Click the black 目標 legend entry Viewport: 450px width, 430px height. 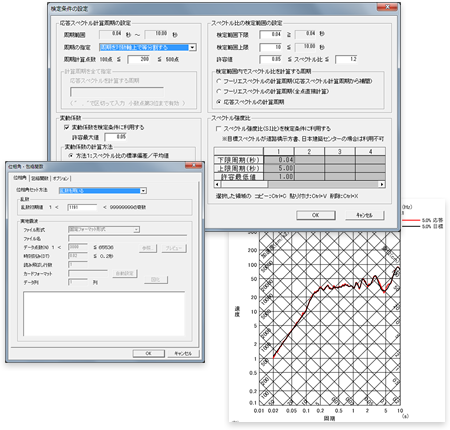(423, 226)
